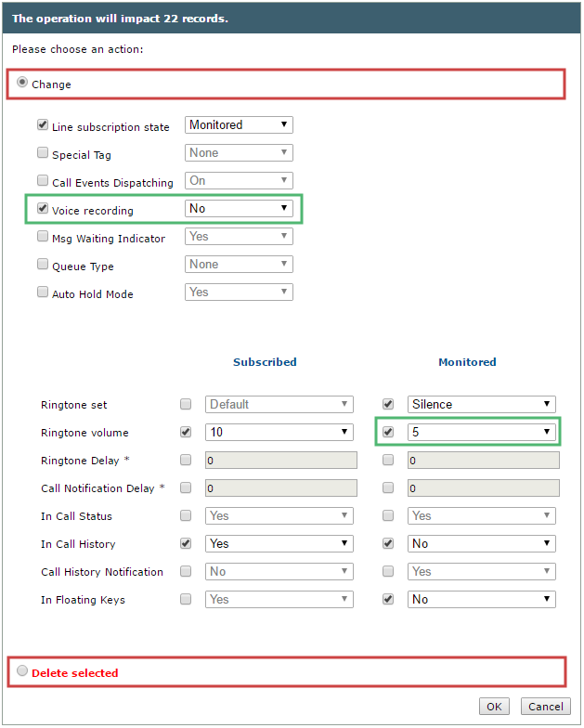This screenshot has height=728, width=584.
Task: Dismiss the dialog with Cancel
Action: pos(546,707)
